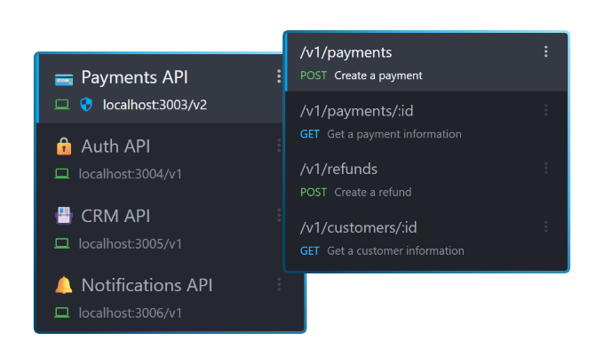Open options menu for /v1/payments/:id

click(545, 111)
